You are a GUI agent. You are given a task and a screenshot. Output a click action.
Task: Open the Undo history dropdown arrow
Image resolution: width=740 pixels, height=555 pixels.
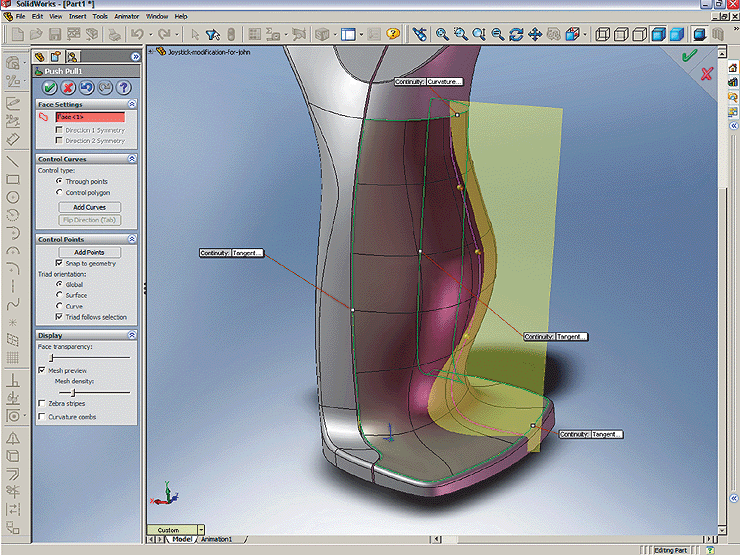click(151, 34)
